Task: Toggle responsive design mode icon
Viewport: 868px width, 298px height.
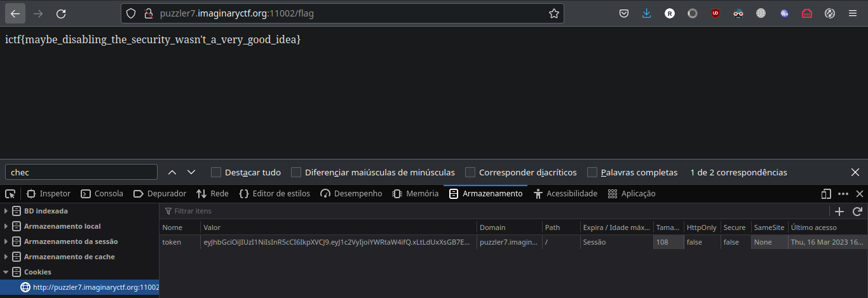Action: pos(826,194)
